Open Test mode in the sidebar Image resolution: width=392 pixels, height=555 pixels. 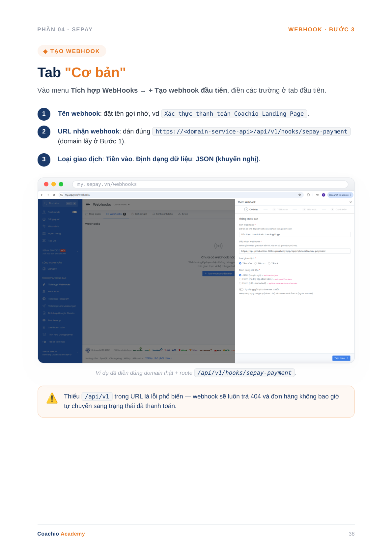[x=54, y=212]
